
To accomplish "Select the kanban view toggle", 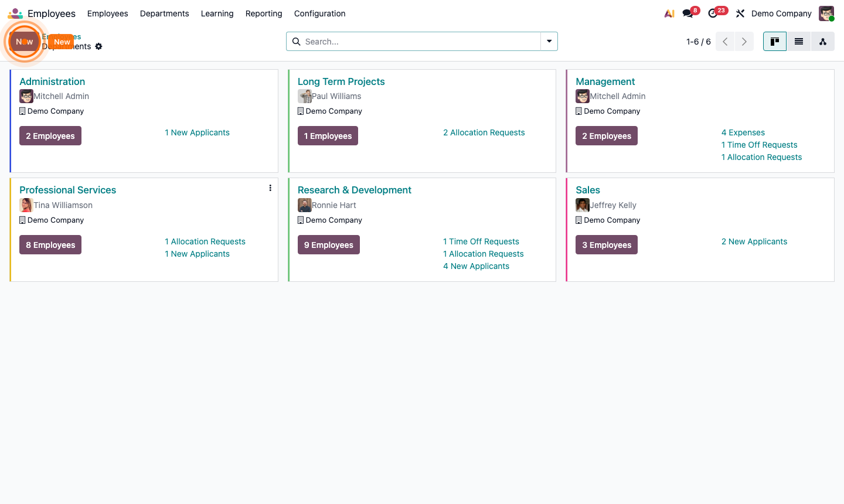I will tap(774, 41).
